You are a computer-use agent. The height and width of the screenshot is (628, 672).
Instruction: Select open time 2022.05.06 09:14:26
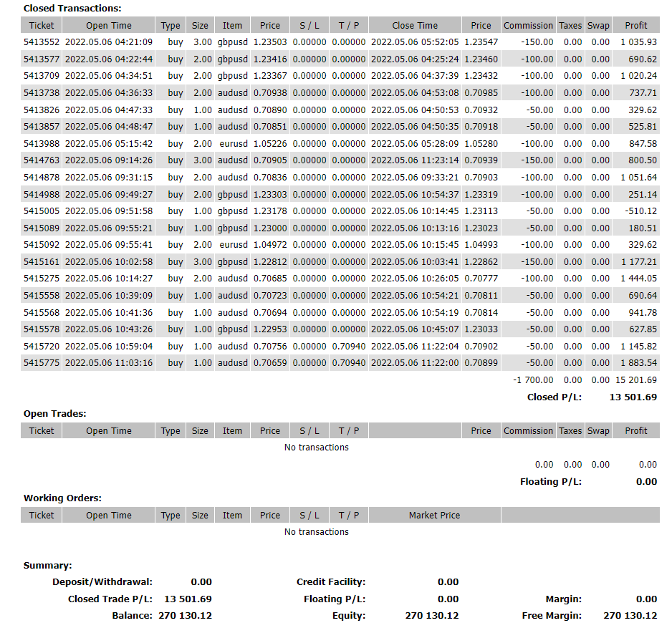click(109, 160)
